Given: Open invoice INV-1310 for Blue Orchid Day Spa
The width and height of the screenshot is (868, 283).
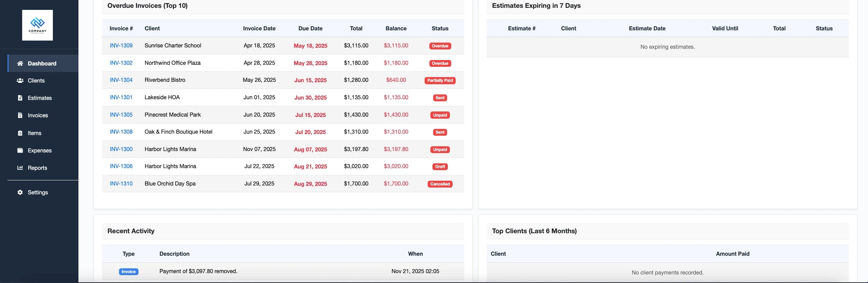Looking at the screenshot, I should point(121,183).
